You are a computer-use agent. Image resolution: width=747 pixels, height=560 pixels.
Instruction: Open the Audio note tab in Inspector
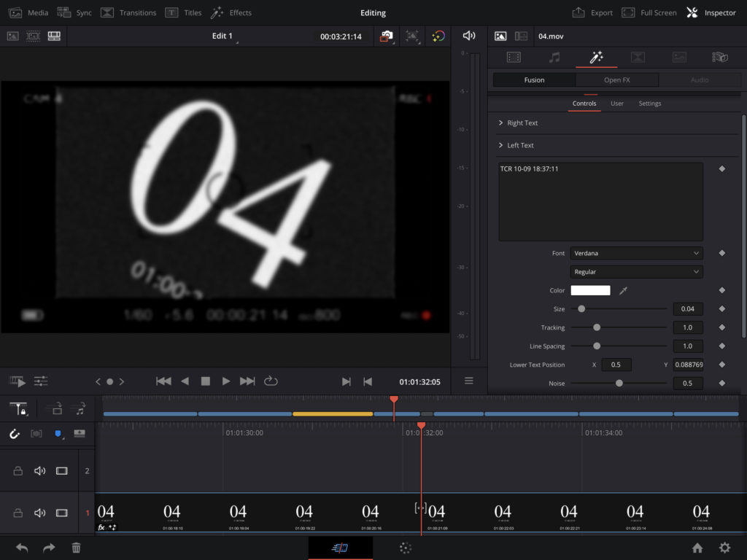tap(554, 58)
